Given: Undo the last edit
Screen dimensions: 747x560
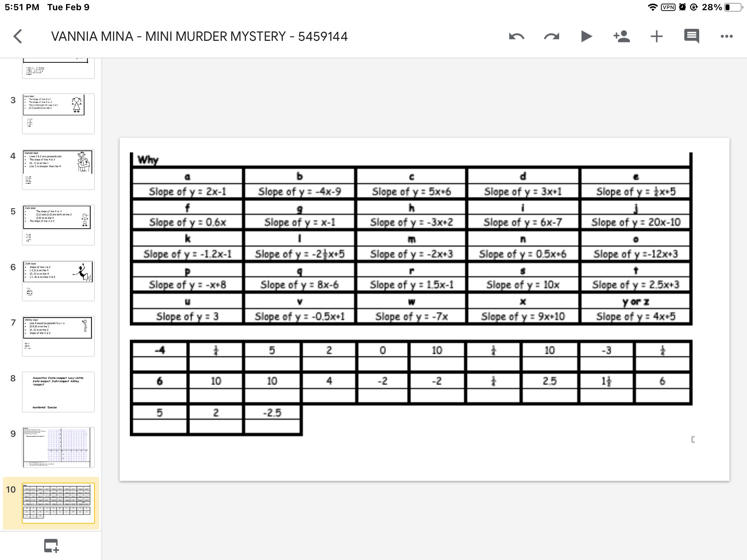Looking at the screenshot, I should coord(516,36).
